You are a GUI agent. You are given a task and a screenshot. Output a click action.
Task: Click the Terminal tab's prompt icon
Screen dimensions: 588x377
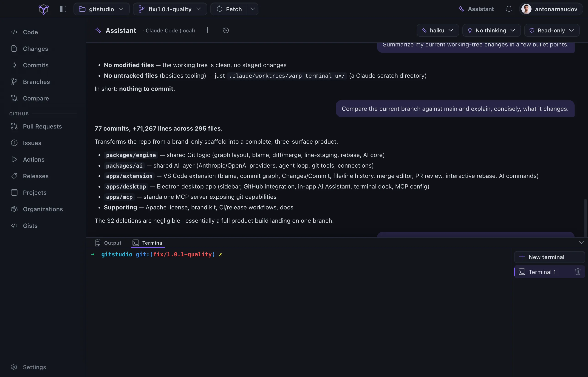click(136, 243)
